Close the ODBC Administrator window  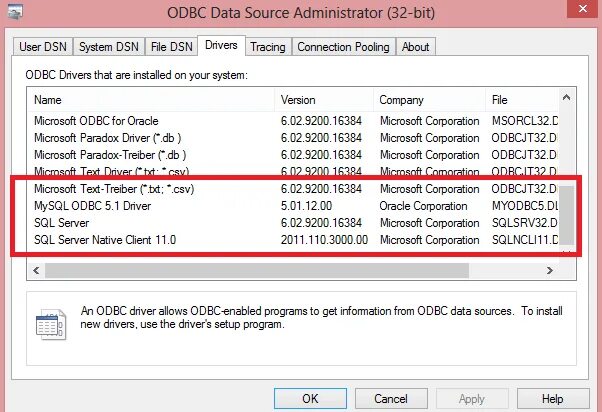(x=583, y=8)
